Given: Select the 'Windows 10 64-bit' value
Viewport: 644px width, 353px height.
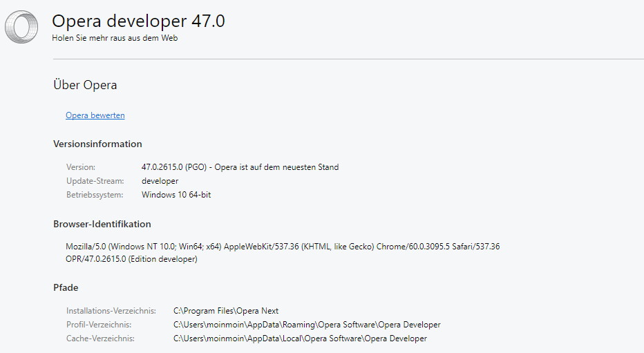Looking at the screenshot, I should point(176,195).
